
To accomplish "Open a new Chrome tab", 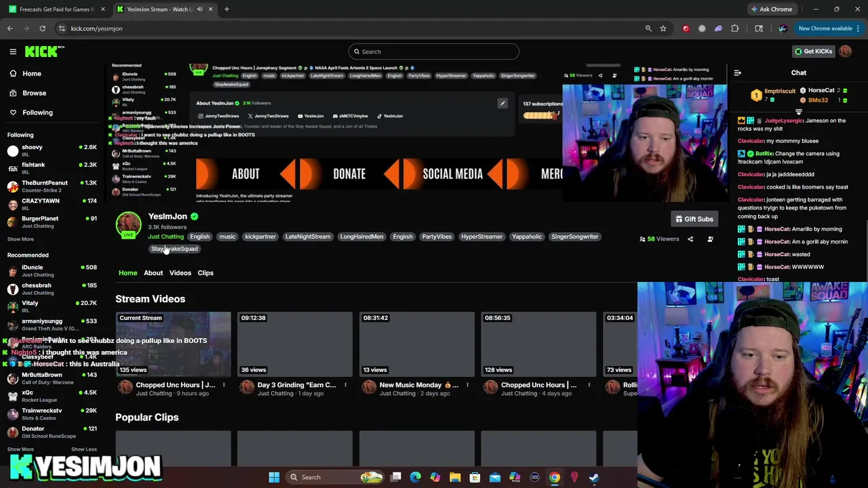I will [226, 9].
